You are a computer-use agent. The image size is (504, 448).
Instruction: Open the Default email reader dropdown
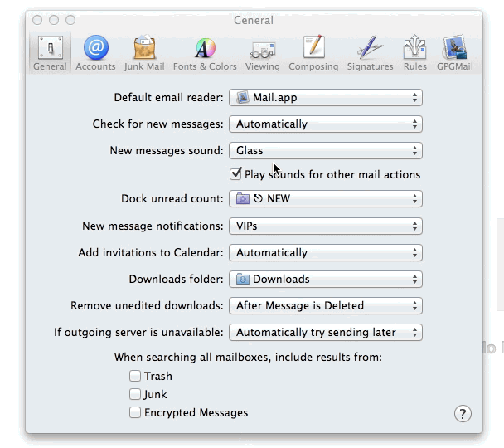click(x=325, y=98)
